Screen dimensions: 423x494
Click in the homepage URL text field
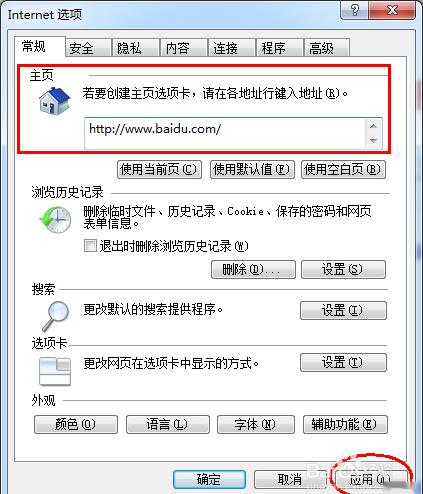tap(225, 133)
